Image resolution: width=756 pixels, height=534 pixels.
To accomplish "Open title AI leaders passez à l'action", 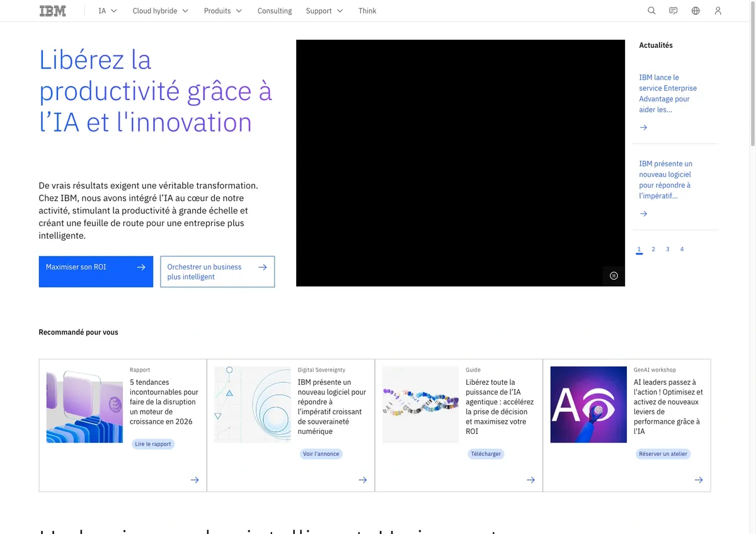I will click(x=668, y=407).
